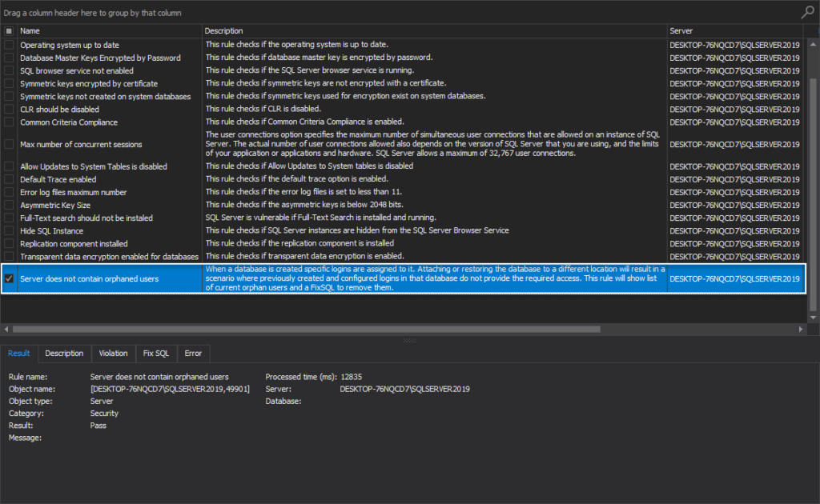
Task: Select the Error tab
Action: [193, 353]
